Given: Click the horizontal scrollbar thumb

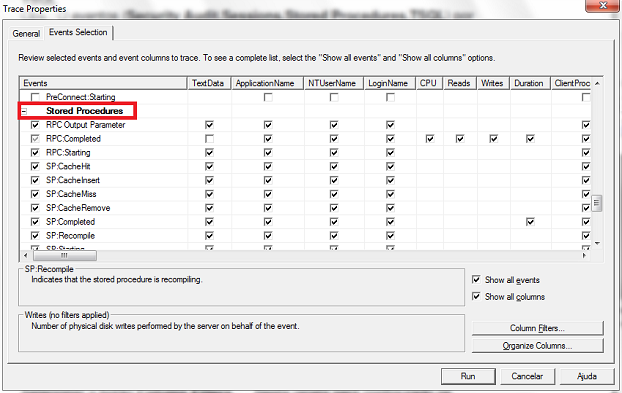Looking at the screenshot, I should tap(65, 256).
